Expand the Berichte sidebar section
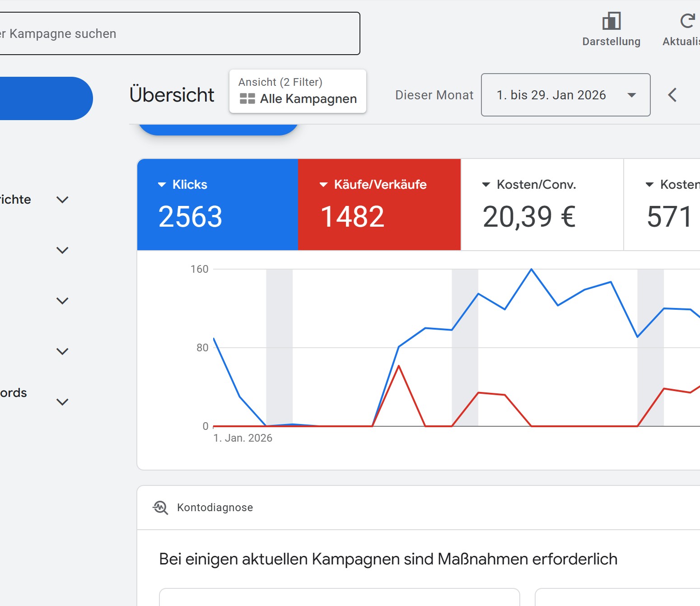Viewport: 700px width, 606px height. (62, 200)
